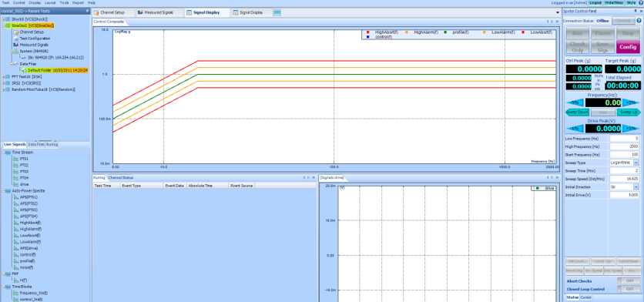This screenshot has height=302, width=644.
Task: Click the green profile(f) legend swatch
Action: (445, 32)
